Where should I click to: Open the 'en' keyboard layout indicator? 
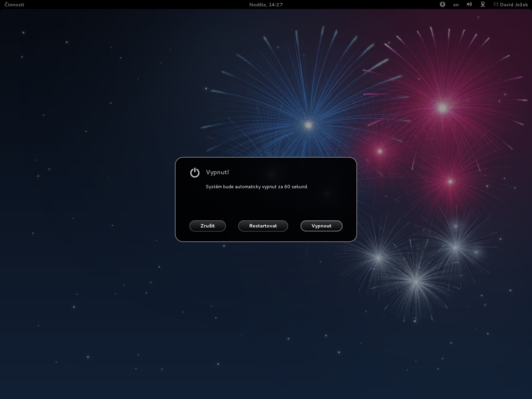coord(456,5)
